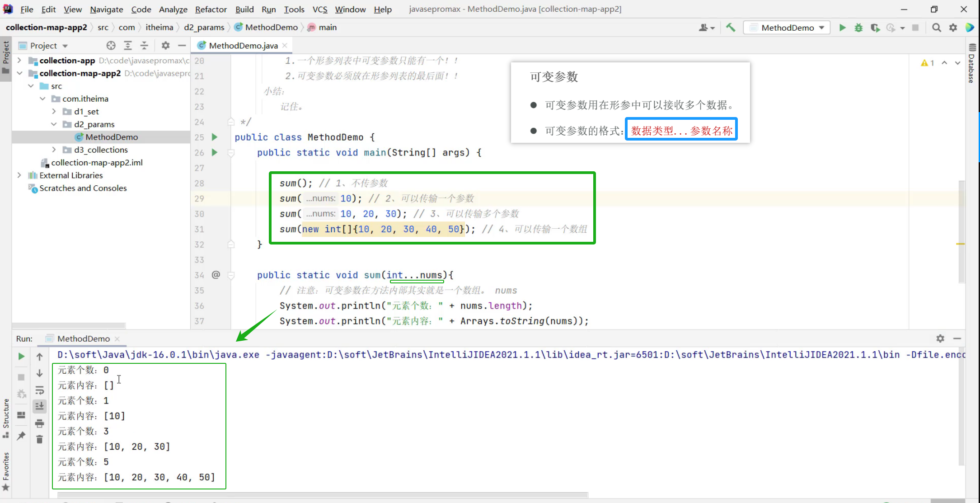Open the MethodDemo run configuration dropdown

pos(787,28)
